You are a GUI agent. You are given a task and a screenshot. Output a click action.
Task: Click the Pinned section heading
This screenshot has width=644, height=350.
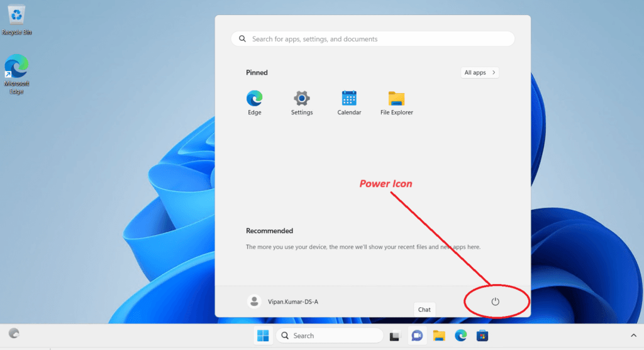click(x=257, y=73)
